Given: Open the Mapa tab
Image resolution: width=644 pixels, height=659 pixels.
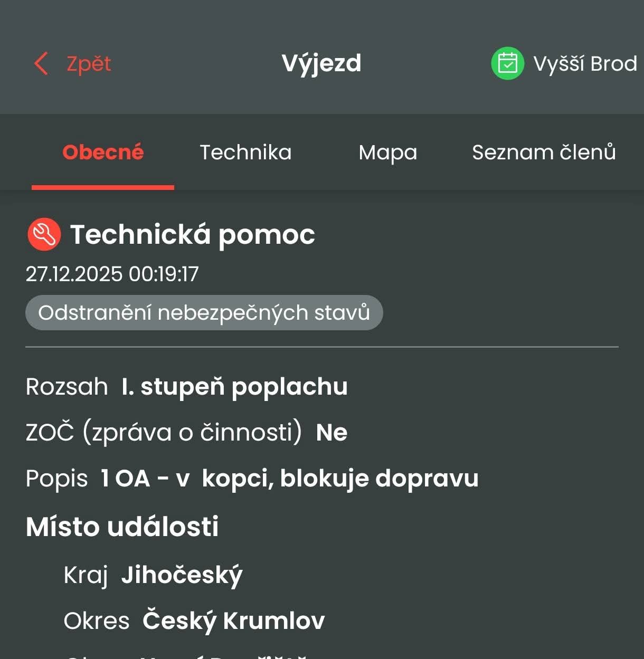Looking at the screenshot, I should [x=388, y=152].
